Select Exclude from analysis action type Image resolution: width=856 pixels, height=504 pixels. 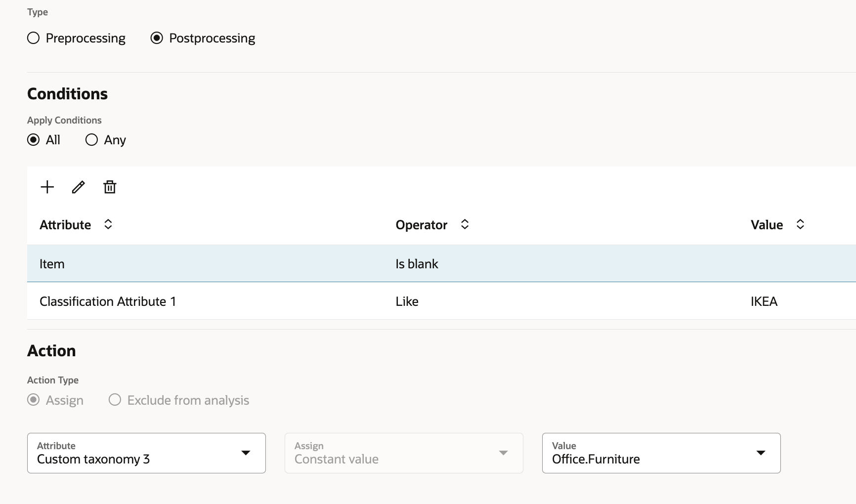(115, 400)
